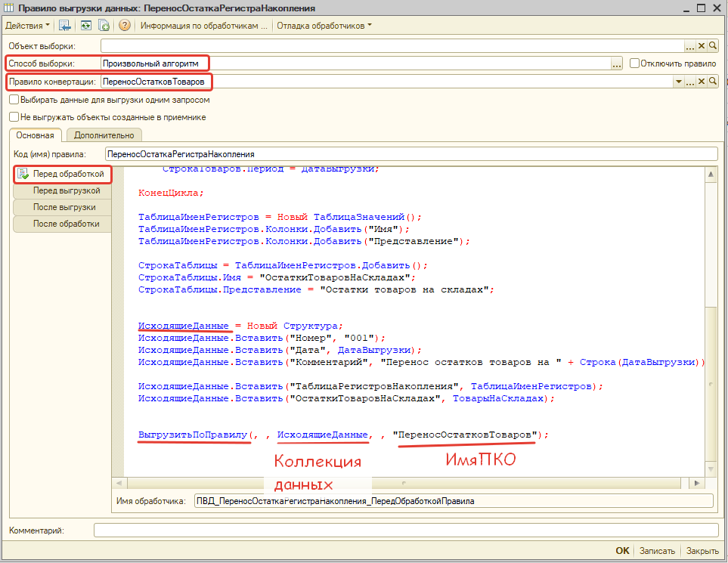Screen dimensions: 728x563
Task: Click the Имя обработчика field
Action: coord(454,501)
